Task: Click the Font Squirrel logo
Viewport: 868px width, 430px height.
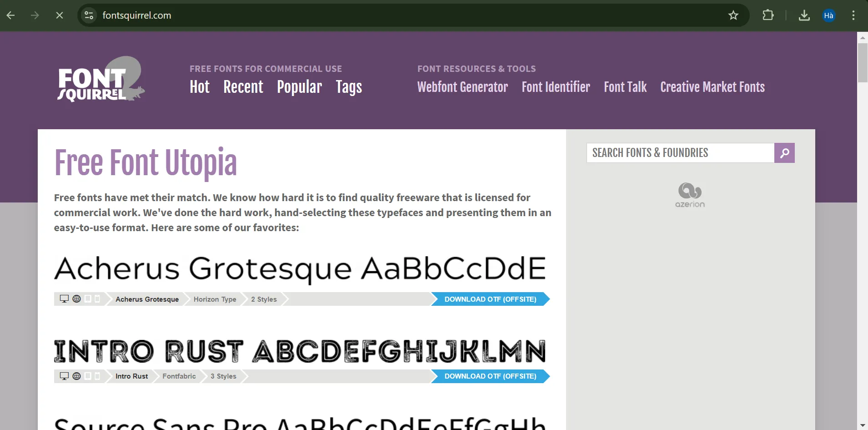Action: pos(100,79)
